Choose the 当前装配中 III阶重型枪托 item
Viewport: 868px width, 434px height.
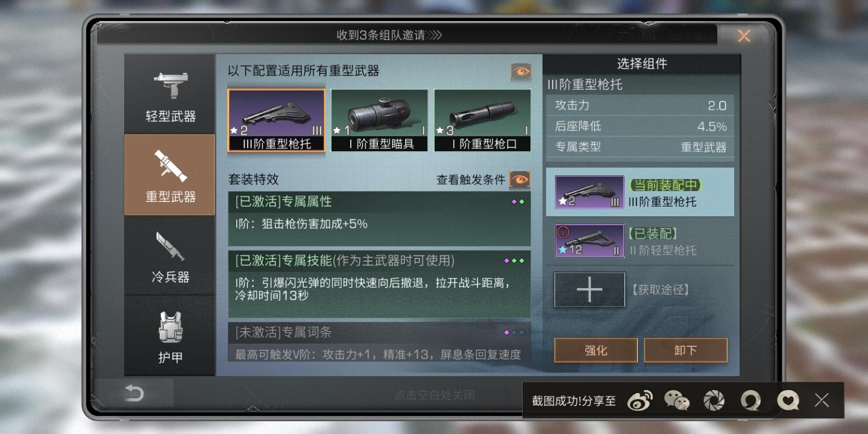pyautogui.click(x=640, y=192)
